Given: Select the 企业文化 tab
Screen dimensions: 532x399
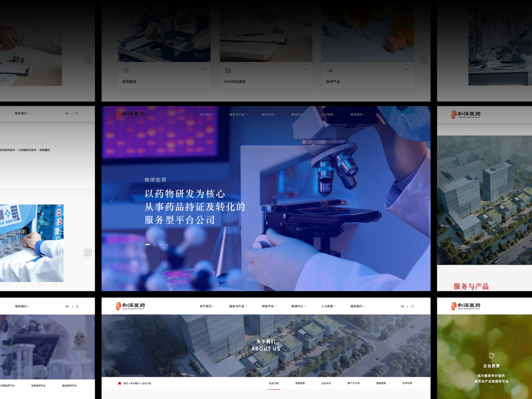Looking at the screenshot, I should [x=326, y=383].
